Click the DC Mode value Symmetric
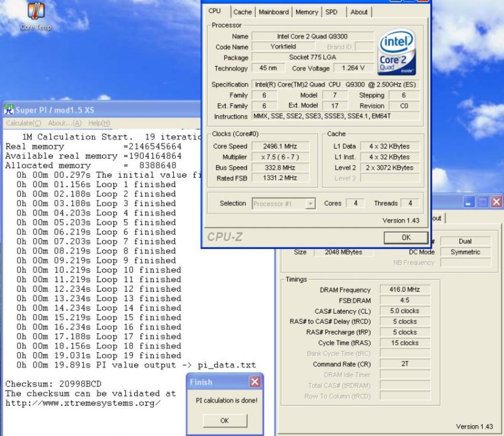This screenshot has width=504, height=436. click(x=465, y=252)
